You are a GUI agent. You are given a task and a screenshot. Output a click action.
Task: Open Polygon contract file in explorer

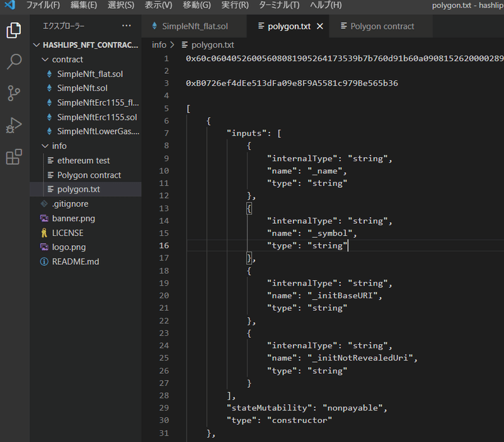pos(89,175)
